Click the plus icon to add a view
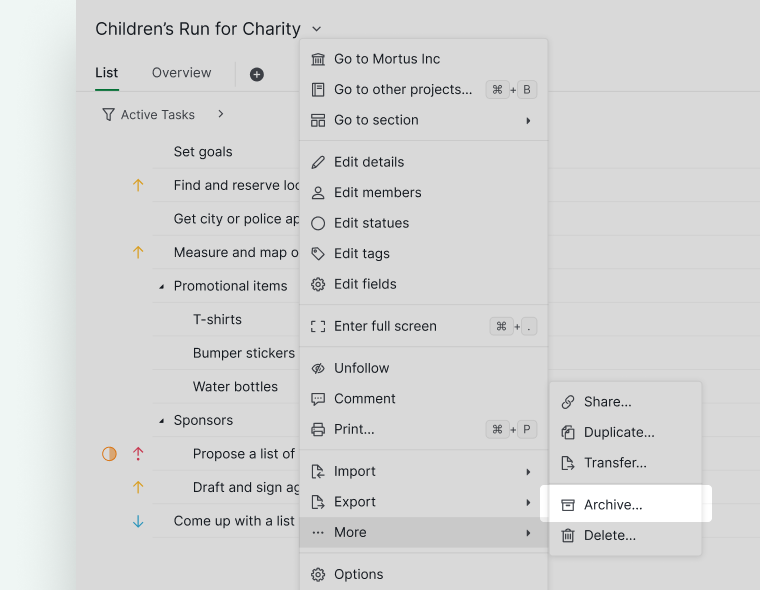The image size is (760, 590). (257, 75)
